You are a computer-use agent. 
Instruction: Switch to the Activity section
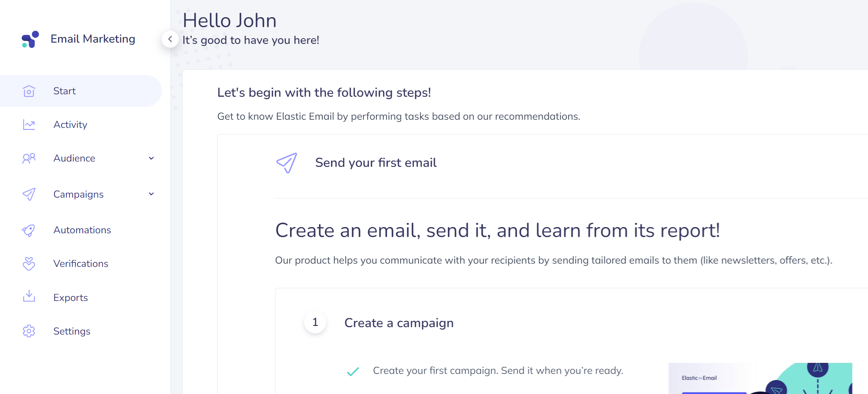pyautogui.click(x=70, y=124)
